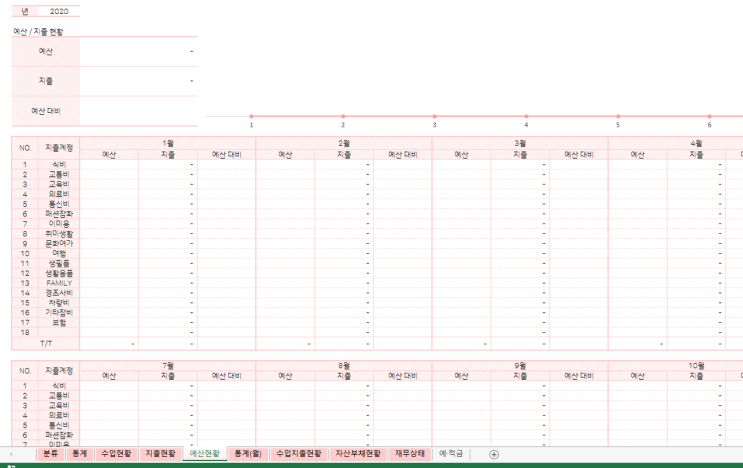Click chart data point for month 5
The width and height of the screenshot is (743, 468).
pyautogui.click(x=618, y=116)
